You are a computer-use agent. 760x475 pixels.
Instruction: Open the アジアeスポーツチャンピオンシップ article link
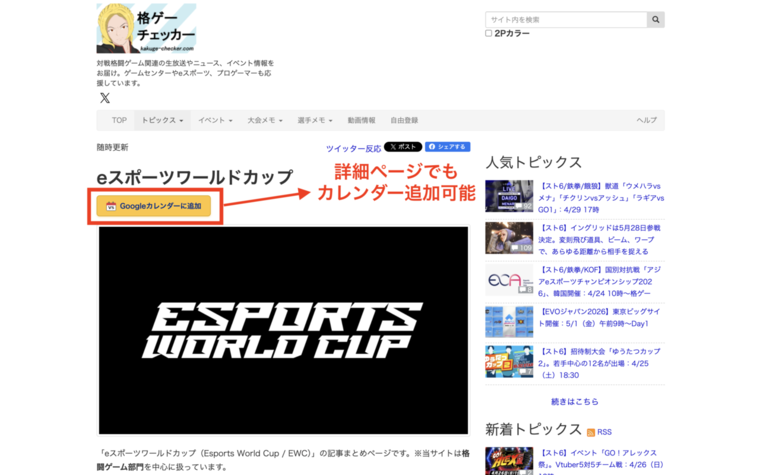600,282
